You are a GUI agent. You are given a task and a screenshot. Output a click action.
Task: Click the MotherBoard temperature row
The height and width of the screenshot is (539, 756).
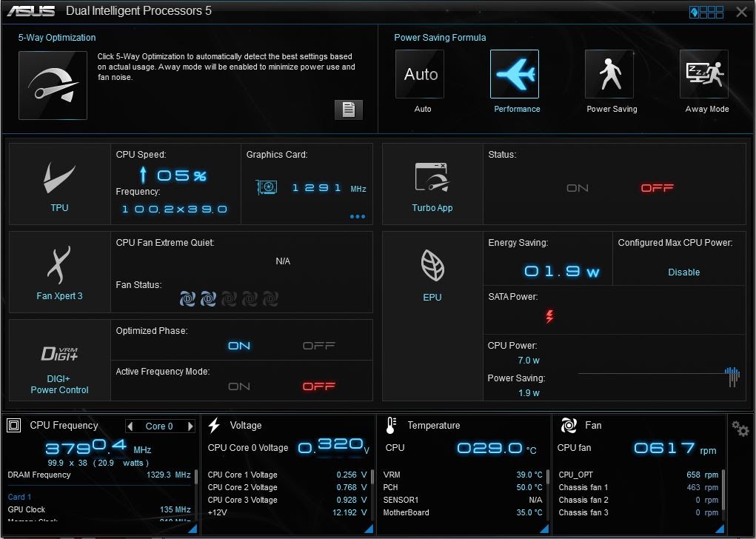[463, 512]
